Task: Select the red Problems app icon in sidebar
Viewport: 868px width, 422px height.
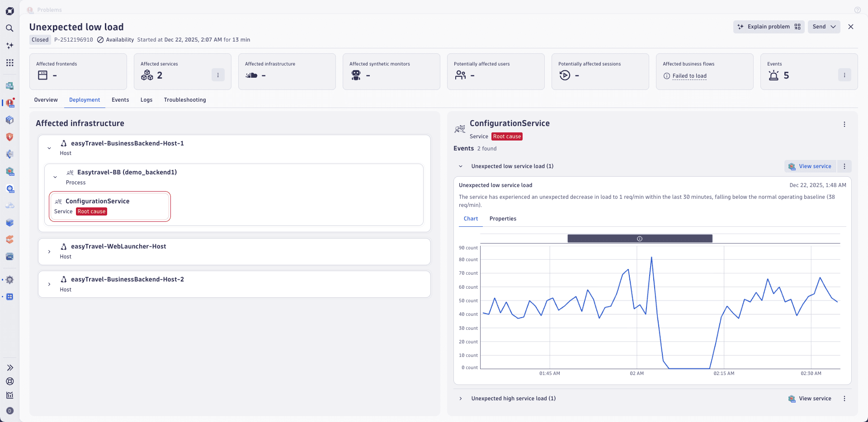Action: [10, 103]
